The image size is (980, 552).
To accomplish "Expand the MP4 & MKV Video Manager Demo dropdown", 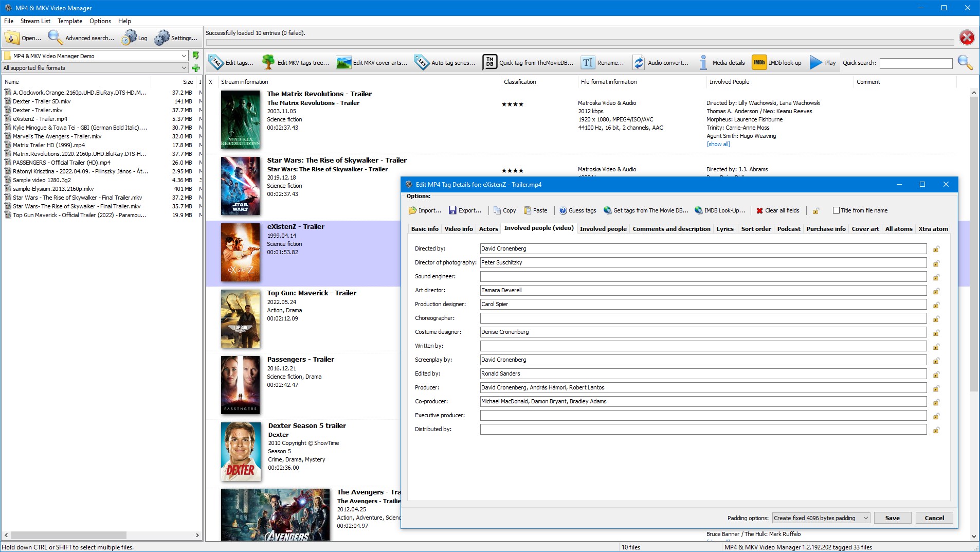I will [x=184, y=56].
